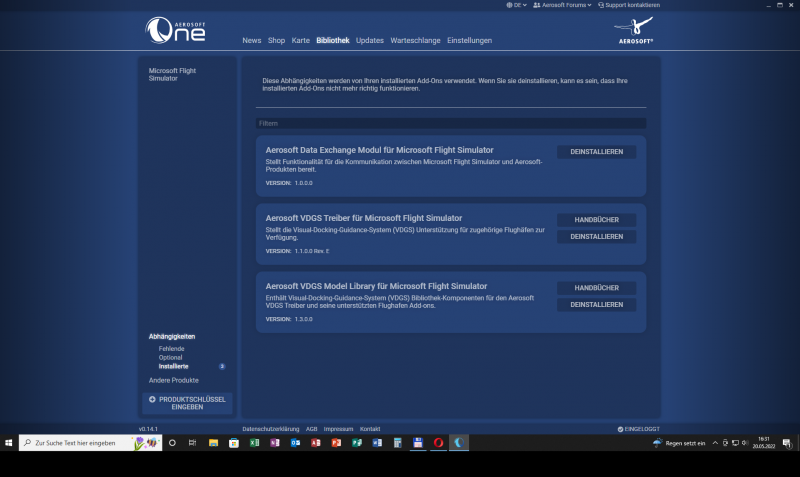Click Produktschlüssel eingeben button
The height and width of the screenshot is (477, 800).
click(x=187, y=403)
